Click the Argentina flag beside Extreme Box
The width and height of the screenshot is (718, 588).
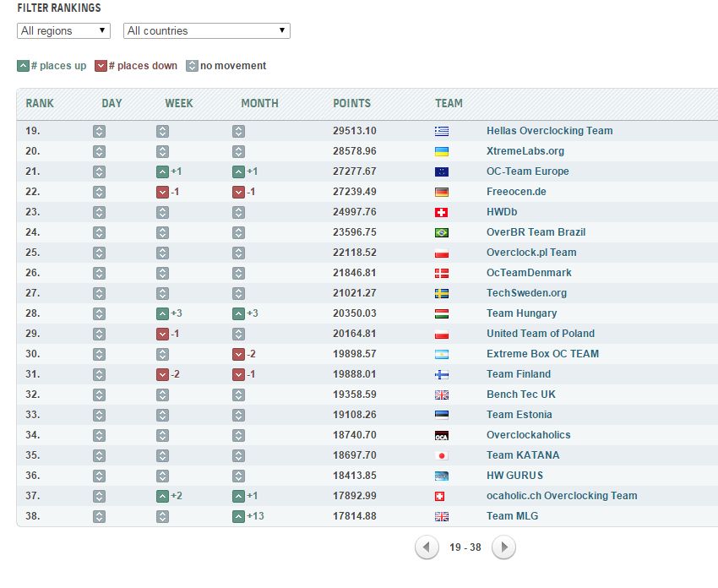click(x=442, y=355)
